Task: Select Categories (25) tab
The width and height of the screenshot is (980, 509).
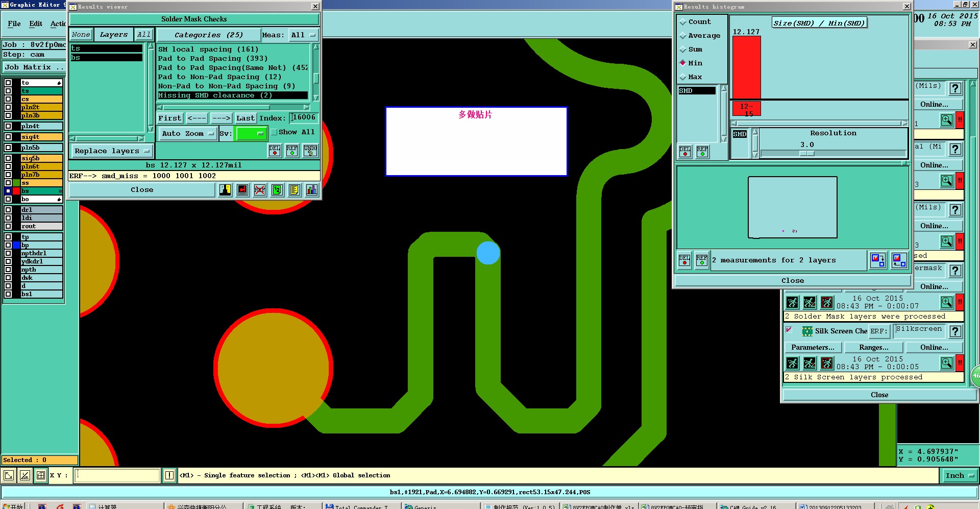Action: tap(208, 35)
